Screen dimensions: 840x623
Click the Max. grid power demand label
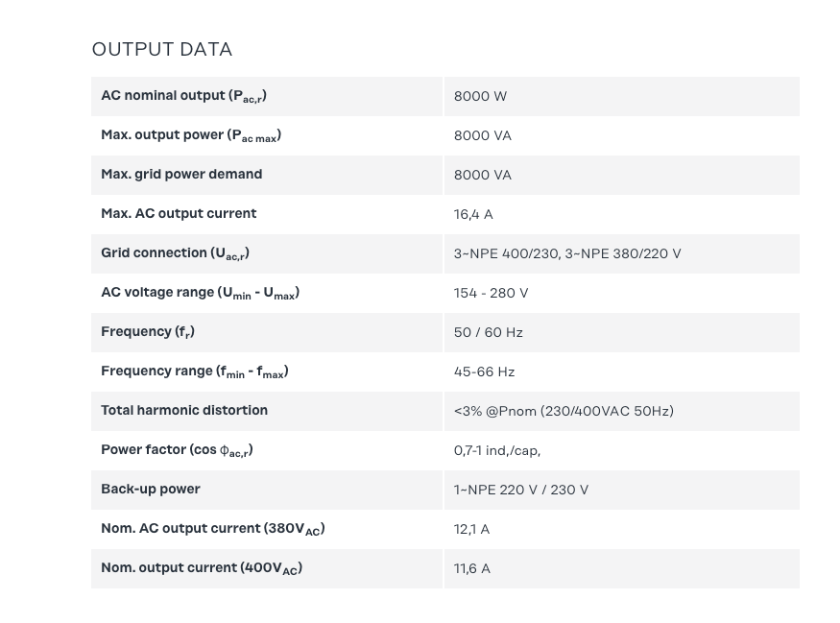pyautogui.click(x=181, y=175)
